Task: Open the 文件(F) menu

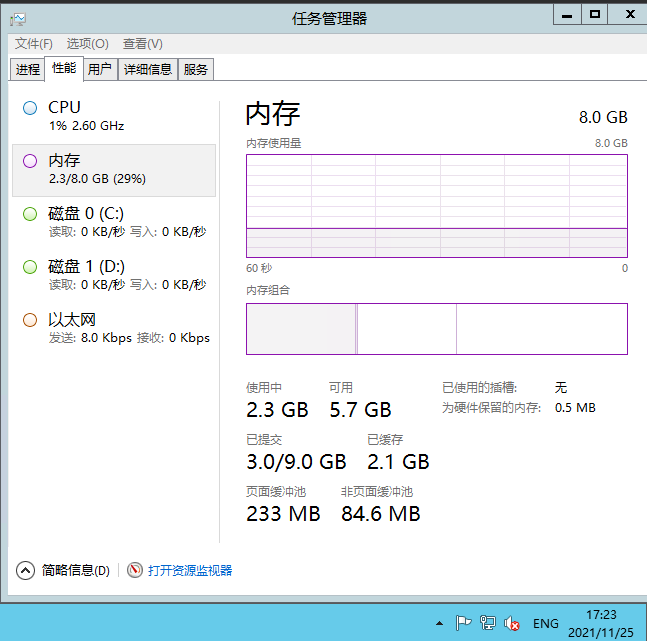Action: coord(34,44)
